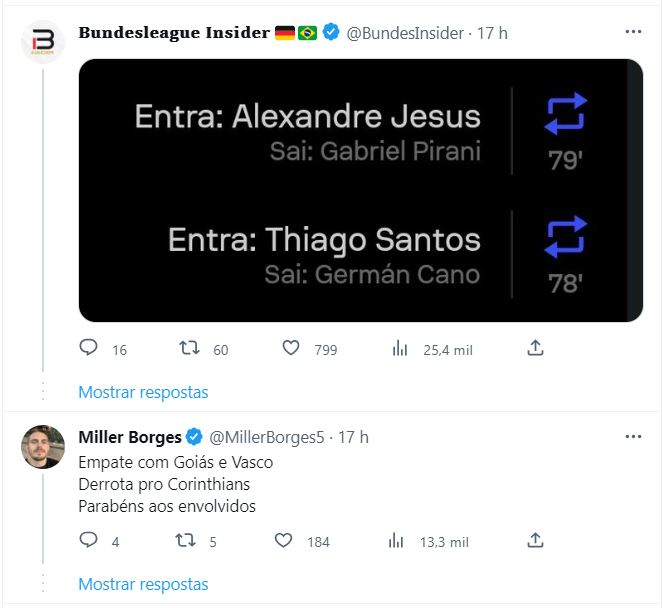663x608 pixels.
Task: Like Miller Borges tweet with 184 likes
Action: coord(283,540)
